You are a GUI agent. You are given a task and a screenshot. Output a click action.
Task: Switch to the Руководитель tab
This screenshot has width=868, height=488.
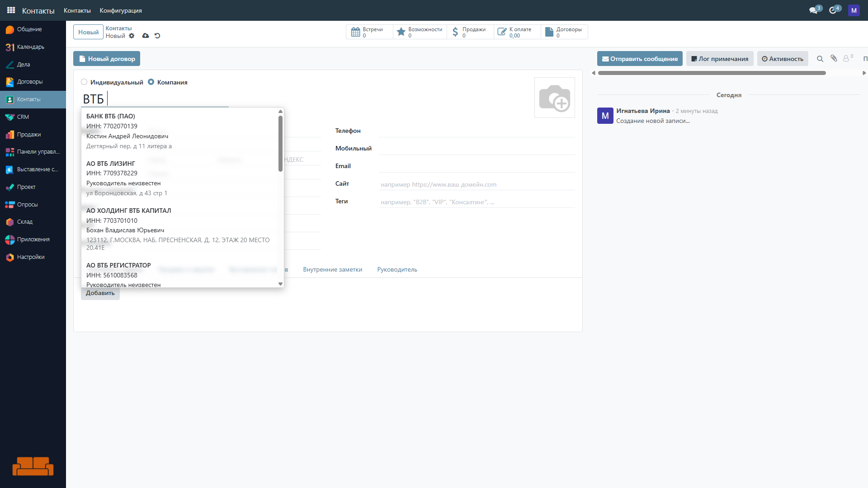pyautogui.click(x=397, y=269)
